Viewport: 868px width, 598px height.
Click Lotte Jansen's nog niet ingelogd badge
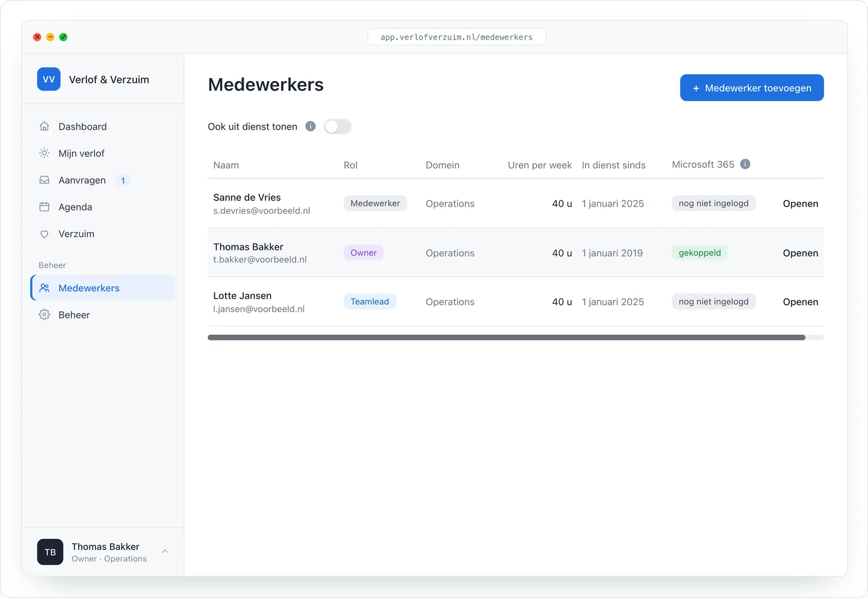click(x=713, y=301)
